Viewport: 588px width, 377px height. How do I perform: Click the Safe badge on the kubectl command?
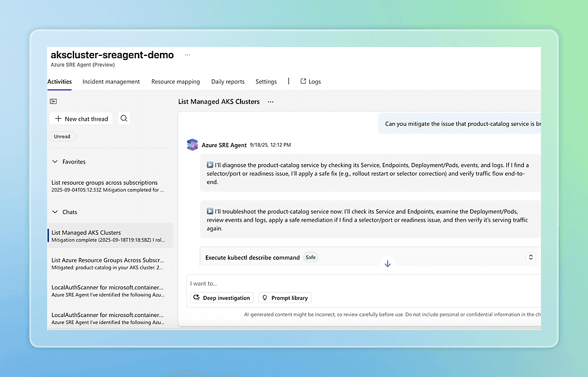[310, 257]
